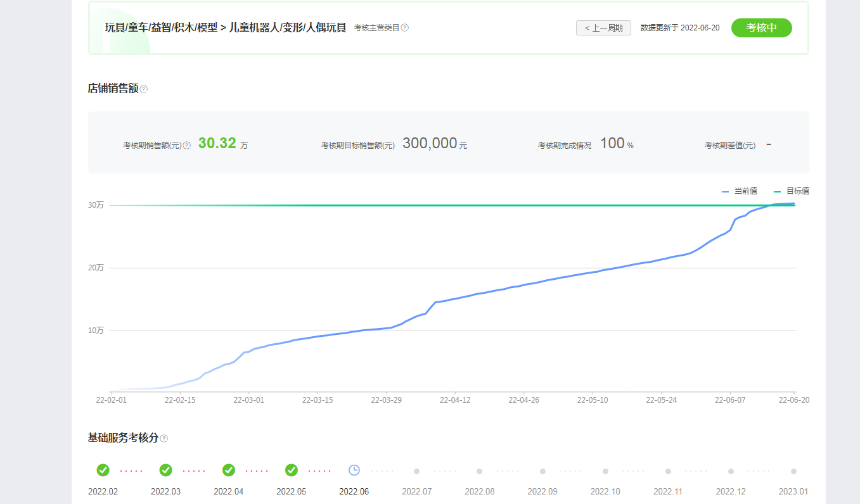Click the 2022.02 month label

coord(103,491)
